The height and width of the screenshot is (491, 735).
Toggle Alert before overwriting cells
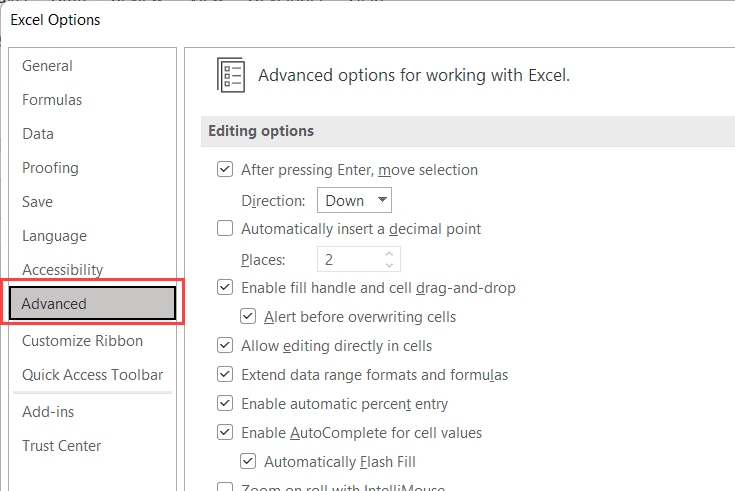tap(248, 317)
